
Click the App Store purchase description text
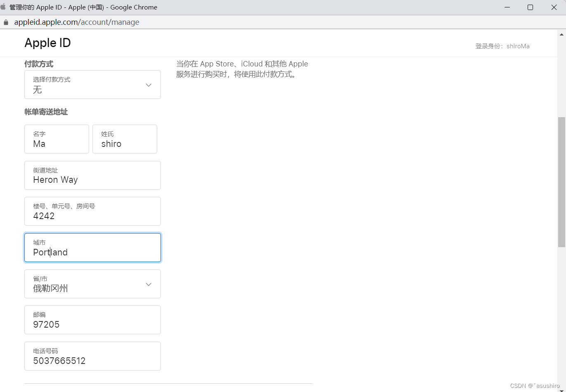pyautogui.click(x=242, y=69)
